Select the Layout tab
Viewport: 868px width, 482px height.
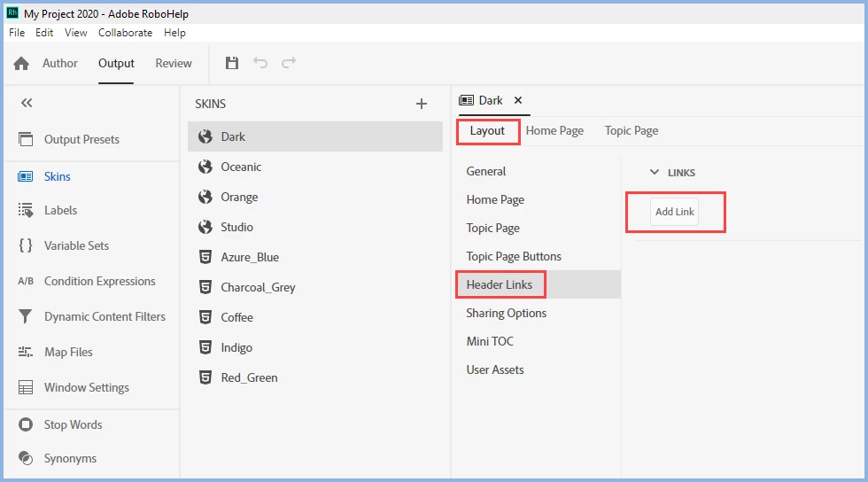tap(487, 131)
